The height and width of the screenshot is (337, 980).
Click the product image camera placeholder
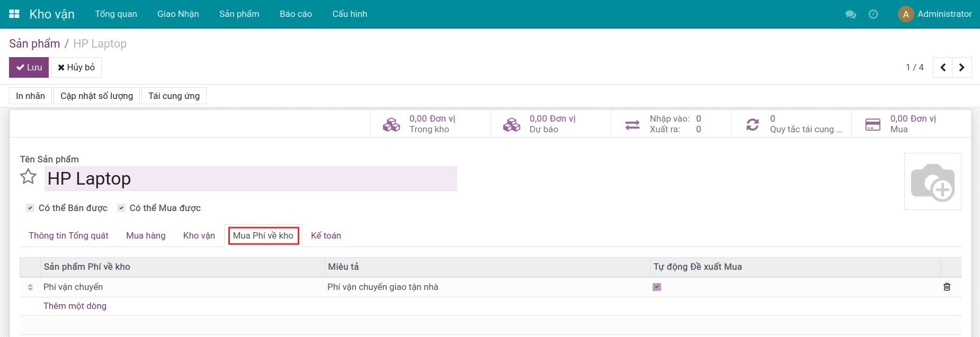(932, 181)
